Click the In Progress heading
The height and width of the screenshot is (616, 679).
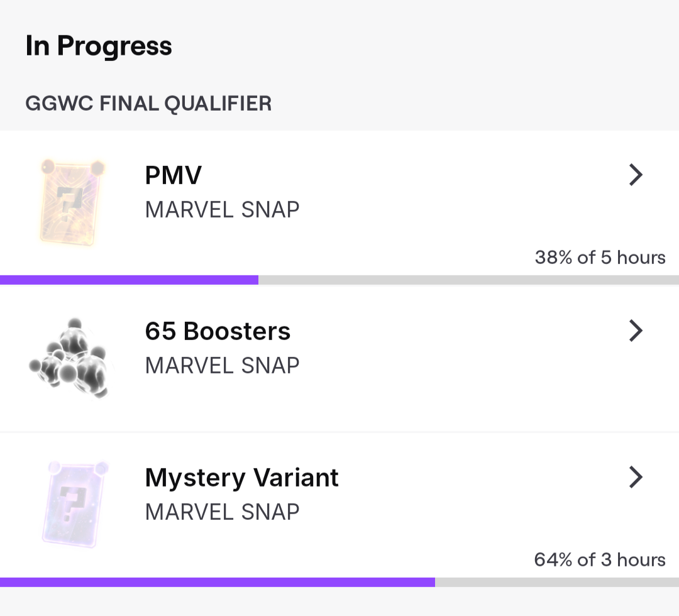coord(99,46)
